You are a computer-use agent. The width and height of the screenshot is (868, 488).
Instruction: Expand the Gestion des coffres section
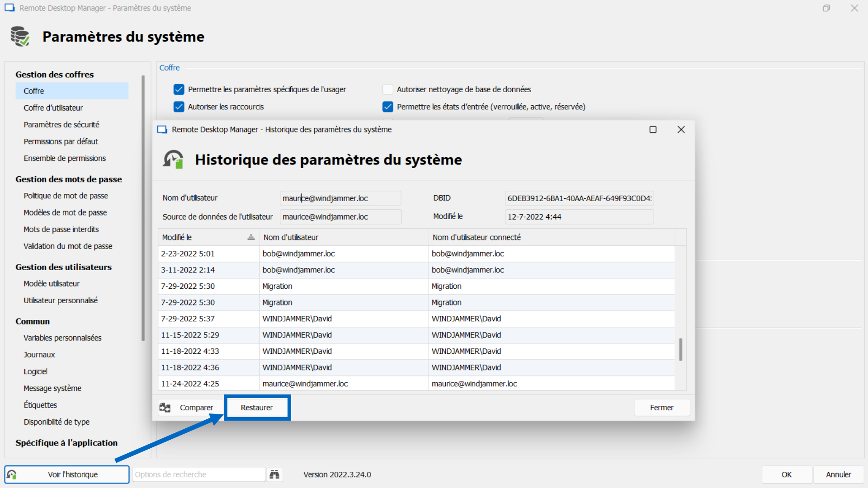click(x=54, y=74)
